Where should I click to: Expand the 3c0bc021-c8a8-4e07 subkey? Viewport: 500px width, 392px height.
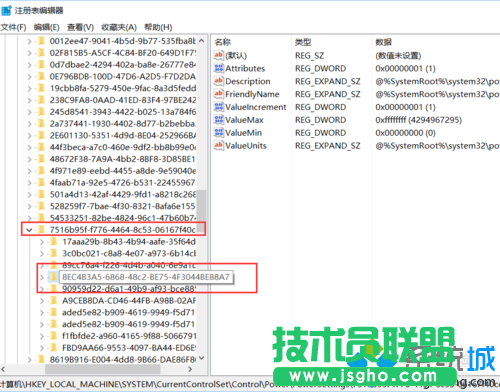42,253
